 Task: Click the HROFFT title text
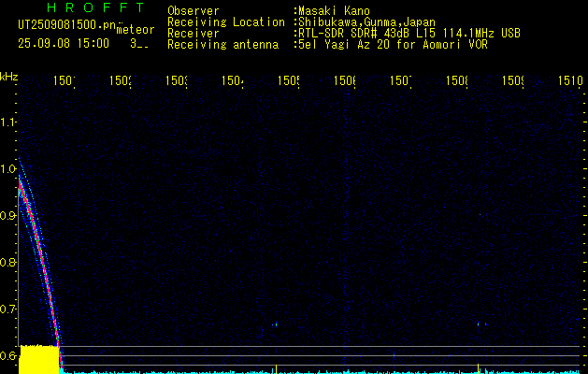click(x=96, y=7)
